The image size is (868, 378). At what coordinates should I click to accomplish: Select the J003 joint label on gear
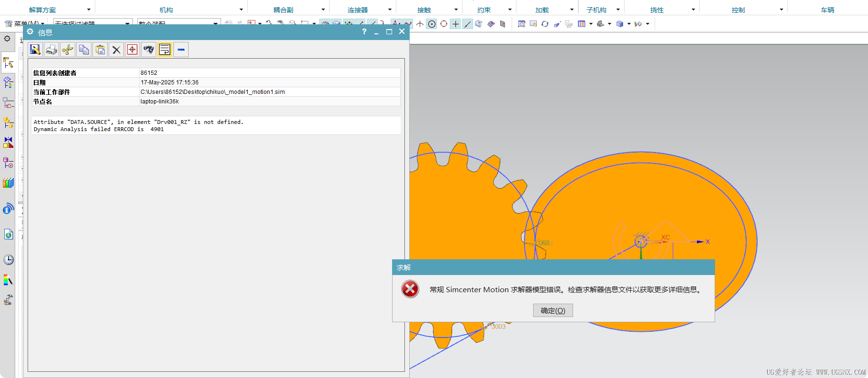498,327
